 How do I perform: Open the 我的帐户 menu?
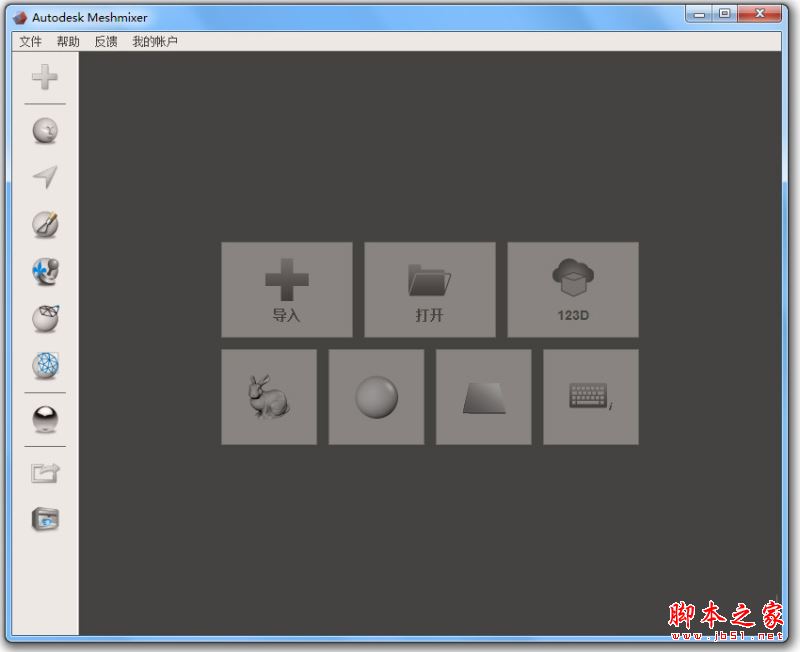click(155, 41)
